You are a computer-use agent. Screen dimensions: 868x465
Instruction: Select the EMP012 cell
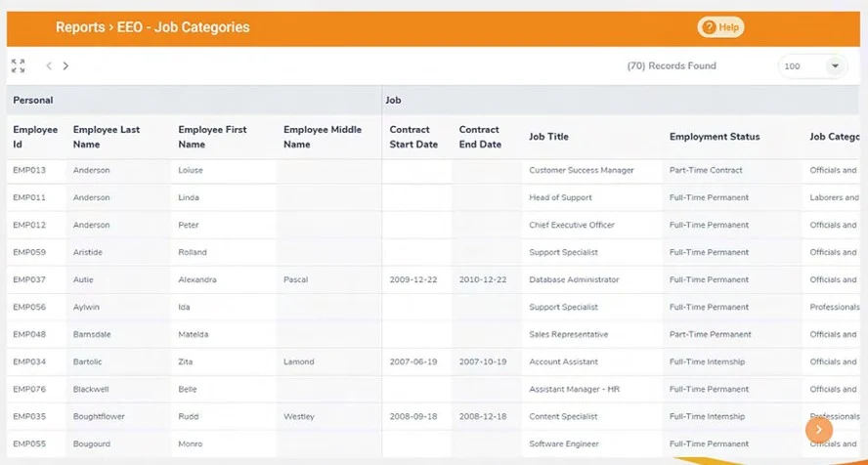tap(29, 225)
